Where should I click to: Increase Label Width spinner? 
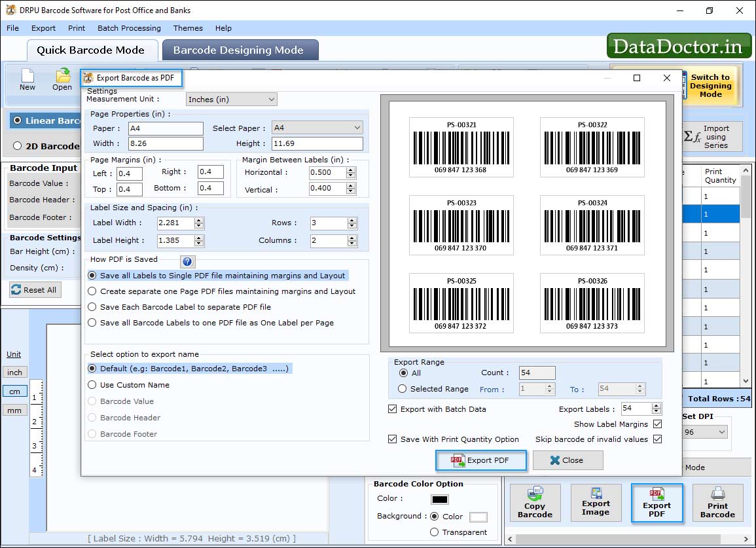[x=199, y=220]
